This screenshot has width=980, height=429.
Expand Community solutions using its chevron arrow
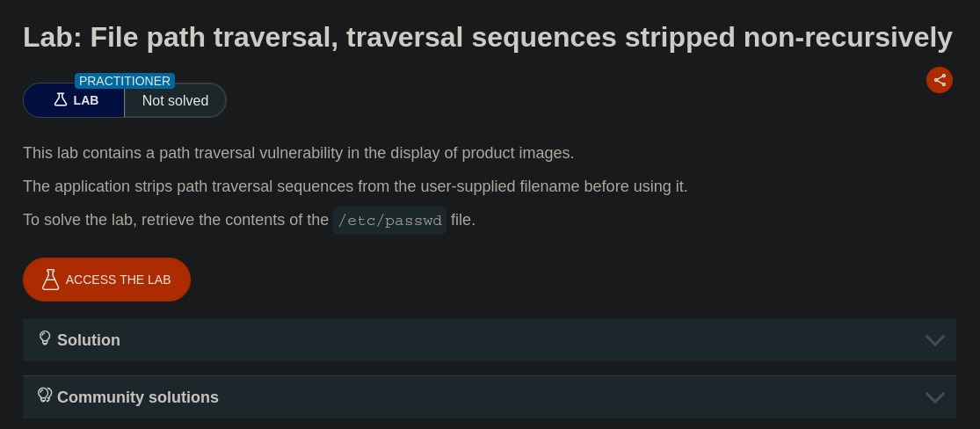click(x=934, y=397)
